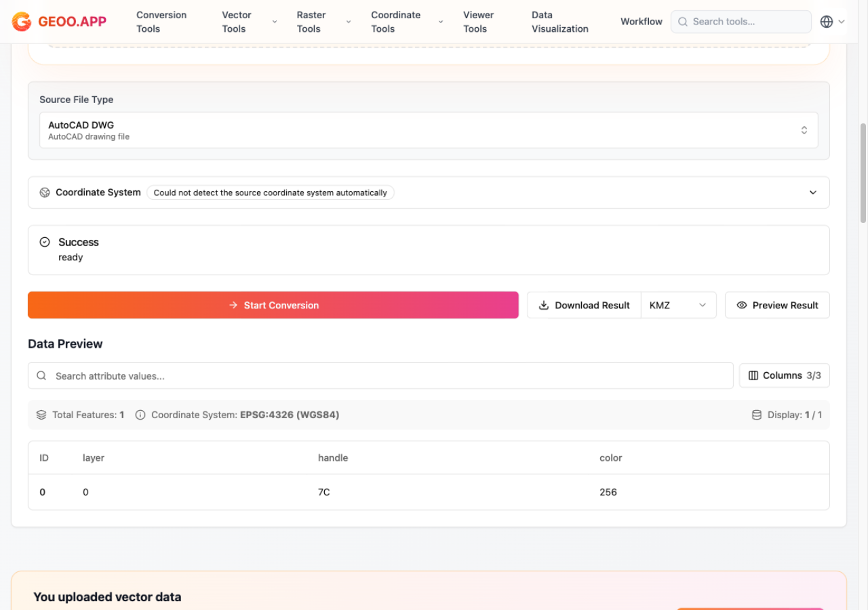Viewport: 868px width, 610px height.
Task: Click the Could not detect coordinate system notice
Action: pyautogui.click(x=271, y=192)
